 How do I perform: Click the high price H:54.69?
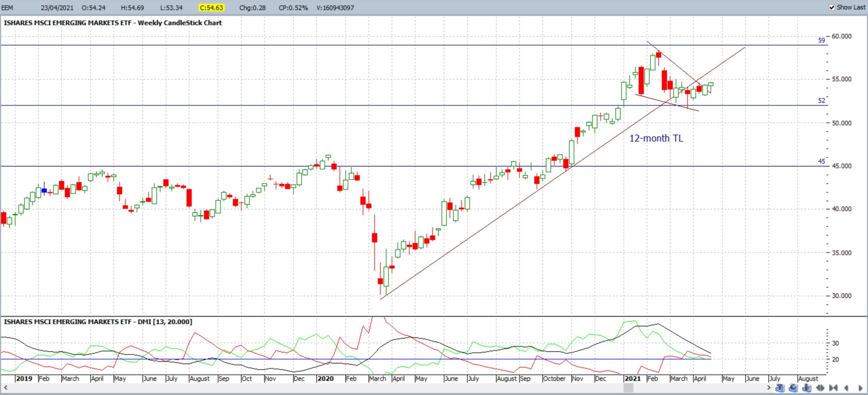point(132,8)
